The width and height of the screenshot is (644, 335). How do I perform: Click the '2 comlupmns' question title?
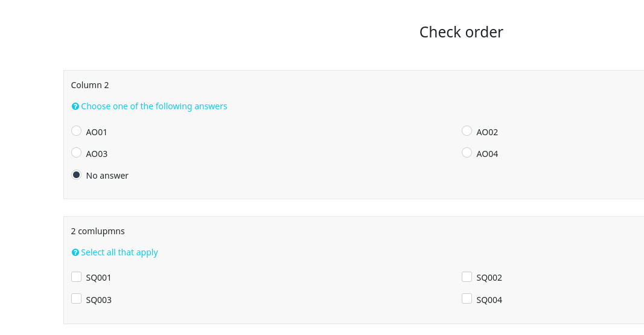coord(98,231)
